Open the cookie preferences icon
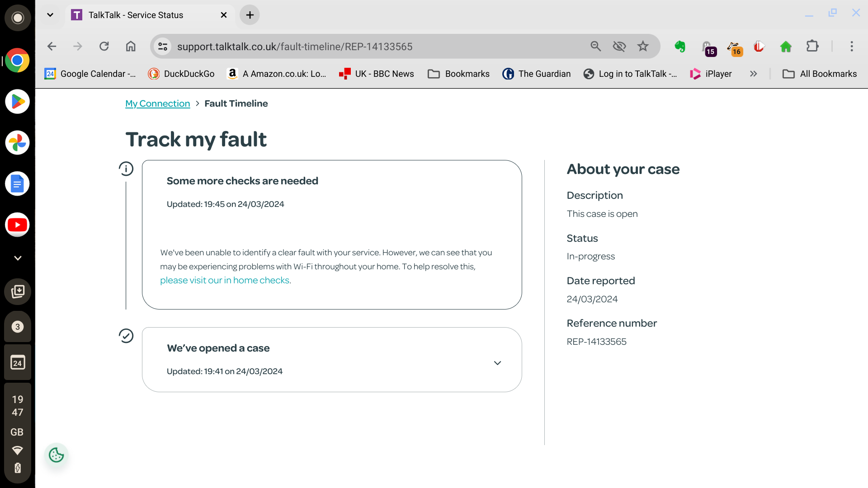 (57, 455)
